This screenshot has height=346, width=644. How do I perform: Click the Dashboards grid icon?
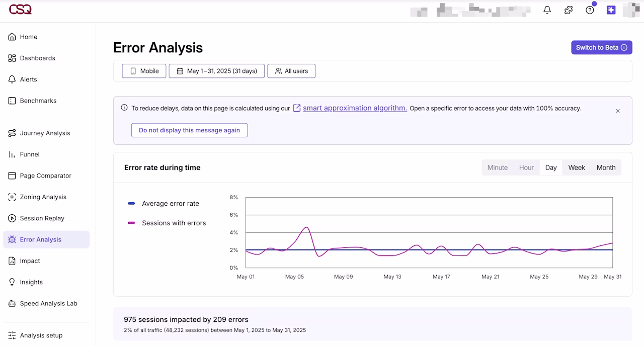tap(12, 58)
